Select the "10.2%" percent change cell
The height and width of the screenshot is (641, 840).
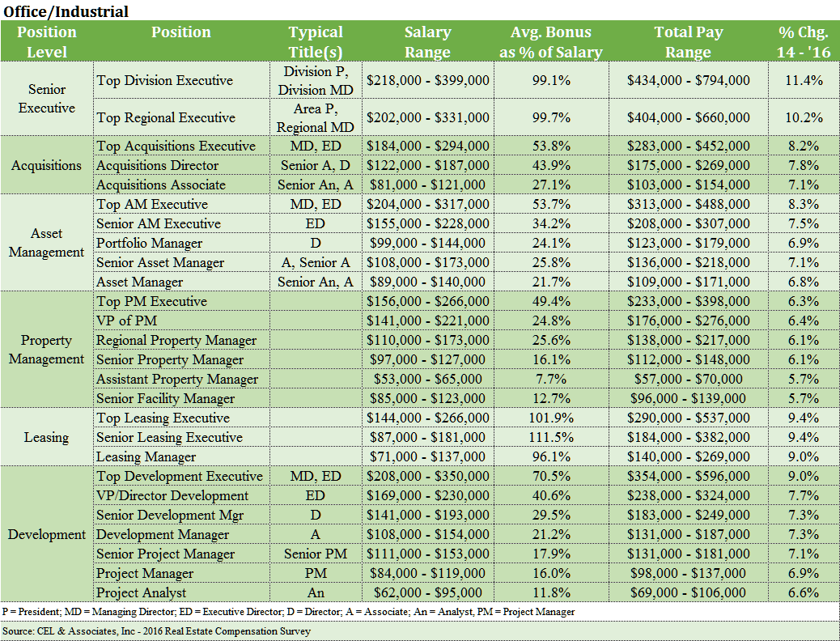coord(804,117)
